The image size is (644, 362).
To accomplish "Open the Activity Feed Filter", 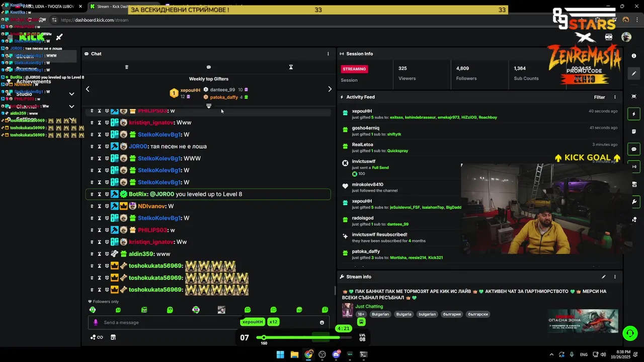I will [599, 98].
